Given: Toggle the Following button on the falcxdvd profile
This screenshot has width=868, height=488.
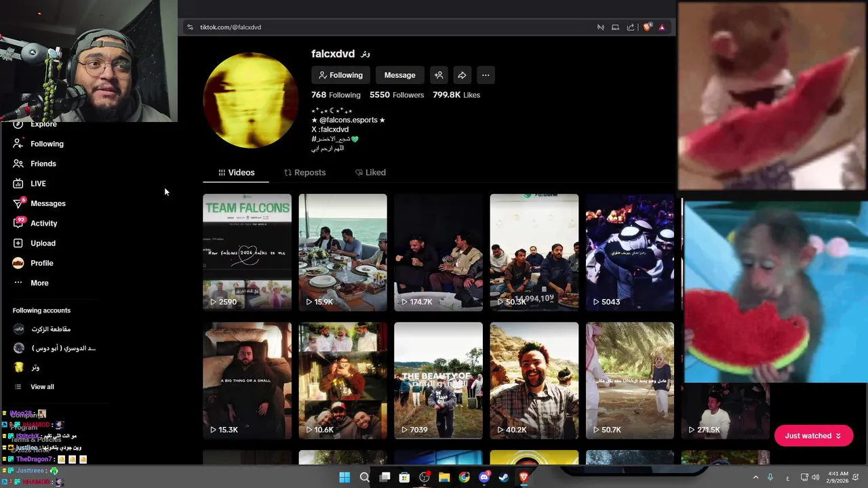Looking at the screenshot, I should (x=341, y=75).
